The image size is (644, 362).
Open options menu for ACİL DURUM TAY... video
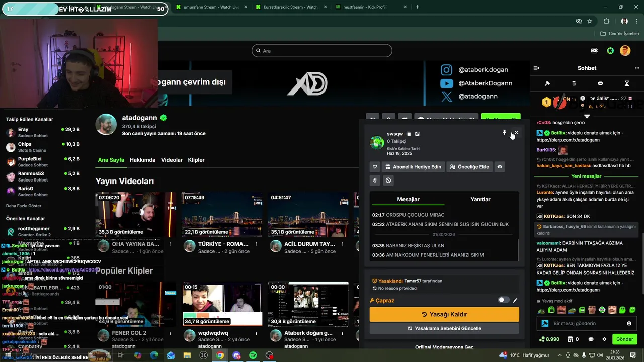(343, 244)
